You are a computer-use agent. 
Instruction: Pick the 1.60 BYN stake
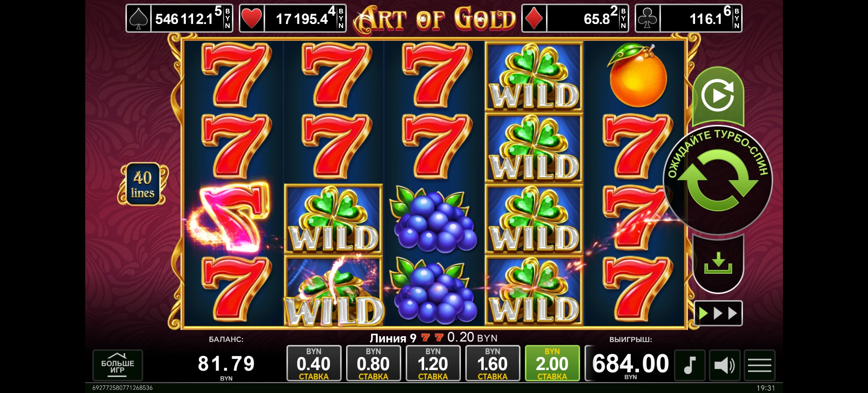point(493,363)
